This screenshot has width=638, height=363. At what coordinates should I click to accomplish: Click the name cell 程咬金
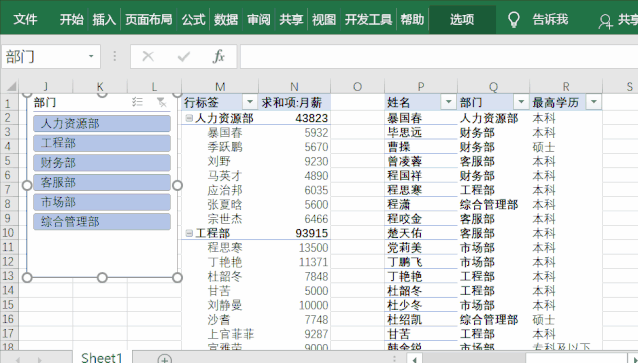421,219
